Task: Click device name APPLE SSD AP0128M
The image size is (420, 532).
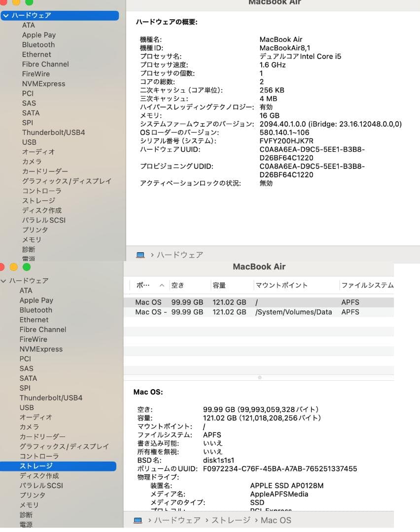Action: pos(287,486)
